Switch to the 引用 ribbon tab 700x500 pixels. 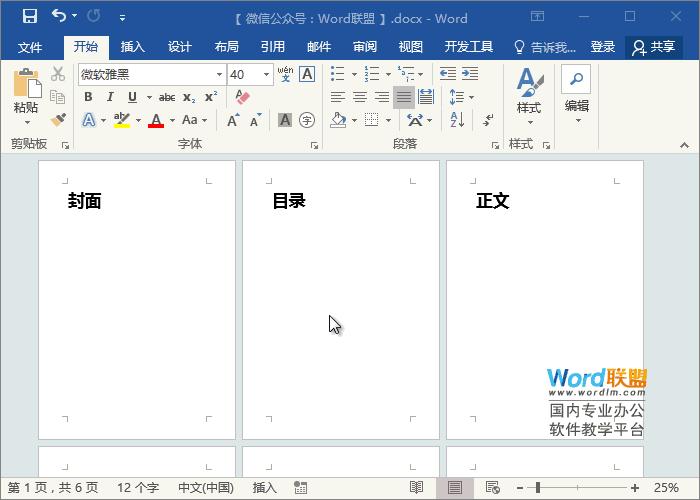[273, 47]
